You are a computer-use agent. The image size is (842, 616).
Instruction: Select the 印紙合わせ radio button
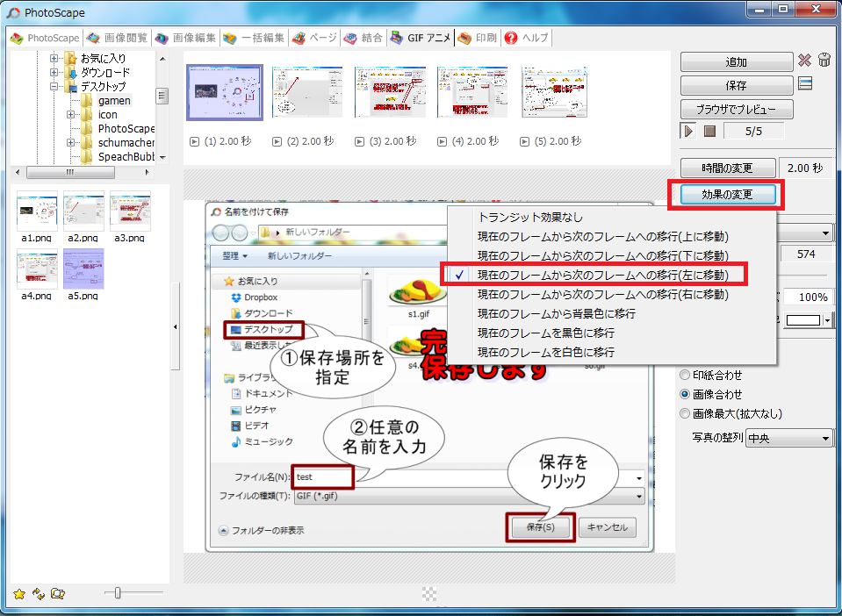coord(686,375)
